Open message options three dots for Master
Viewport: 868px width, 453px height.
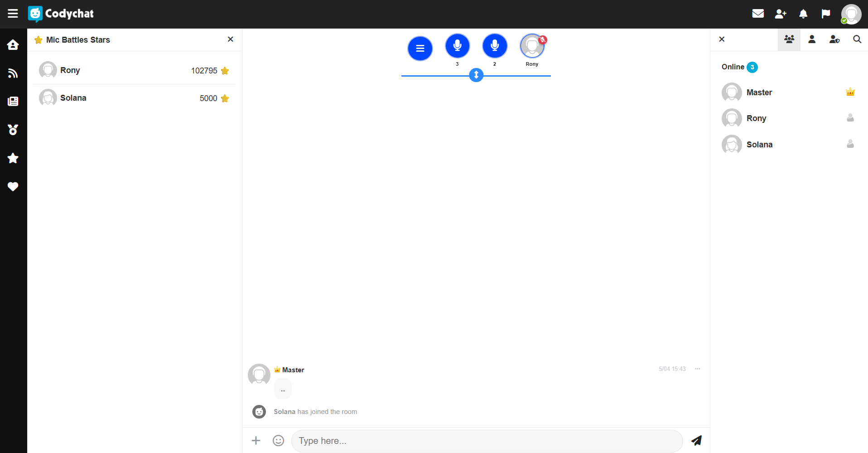(x=698, y=369)
